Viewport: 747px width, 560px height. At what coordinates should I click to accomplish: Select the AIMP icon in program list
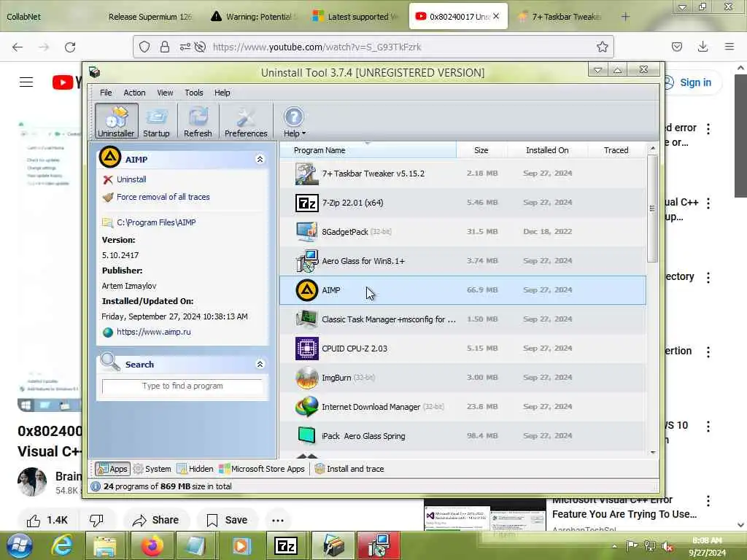click(x=306, y=290)
